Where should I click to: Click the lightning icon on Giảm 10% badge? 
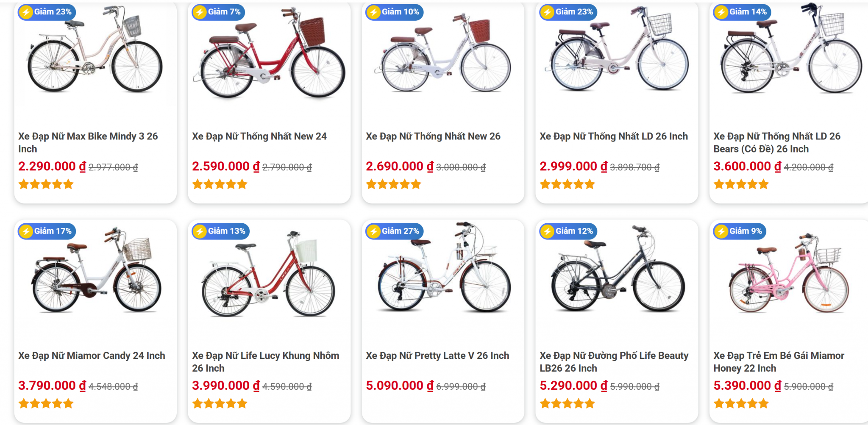tap(373, 12)
